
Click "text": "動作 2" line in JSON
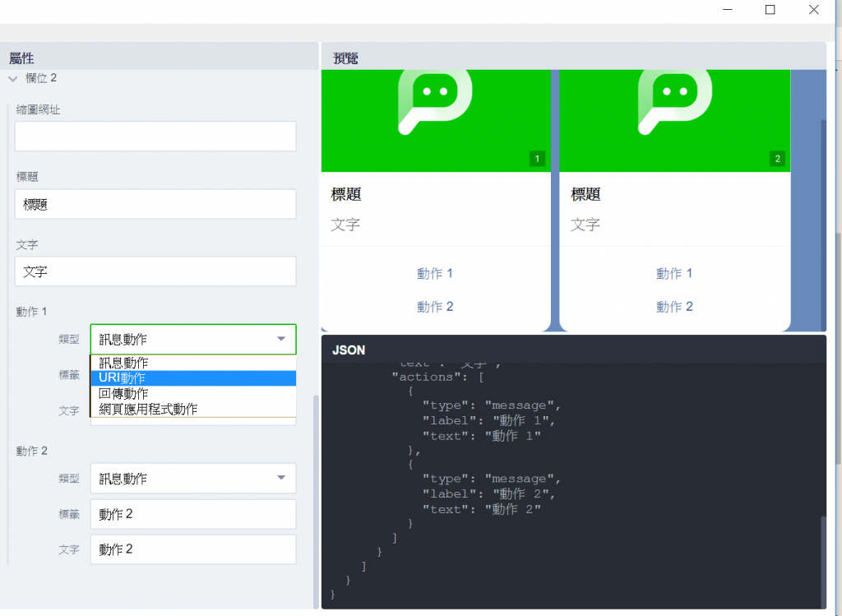click(481, 510)
